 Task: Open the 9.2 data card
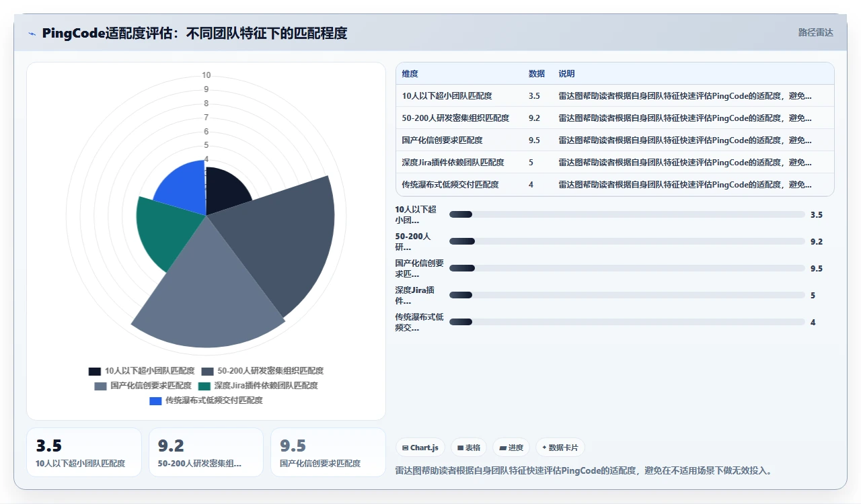click(x=206, y=452)
